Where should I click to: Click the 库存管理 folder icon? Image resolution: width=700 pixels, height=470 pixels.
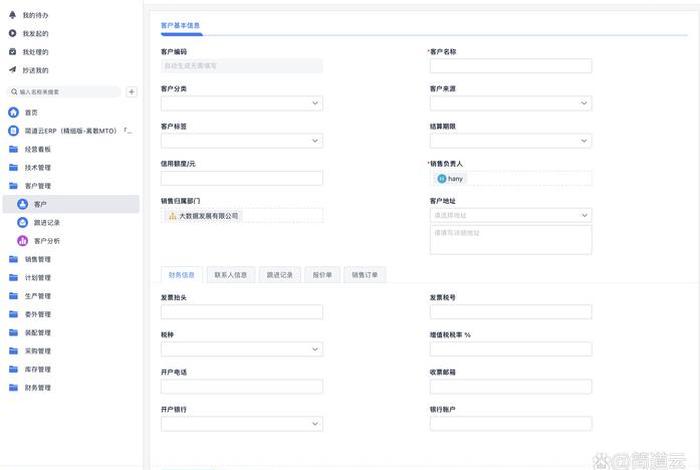[x=13, y=369]
